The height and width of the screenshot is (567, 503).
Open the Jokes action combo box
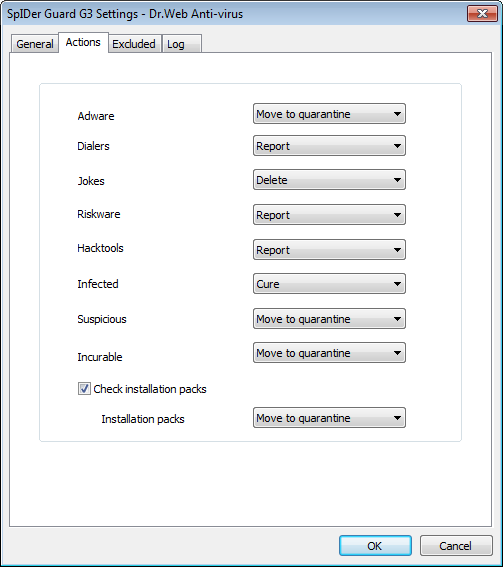pyautogui.click(x=329, y=180)
